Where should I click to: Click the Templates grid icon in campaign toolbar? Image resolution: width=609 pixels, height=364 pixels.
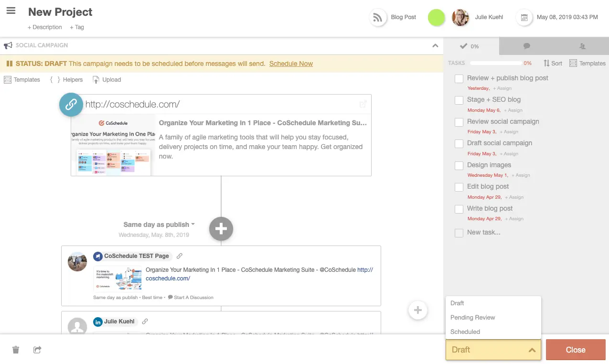click(x=7, y=80)
